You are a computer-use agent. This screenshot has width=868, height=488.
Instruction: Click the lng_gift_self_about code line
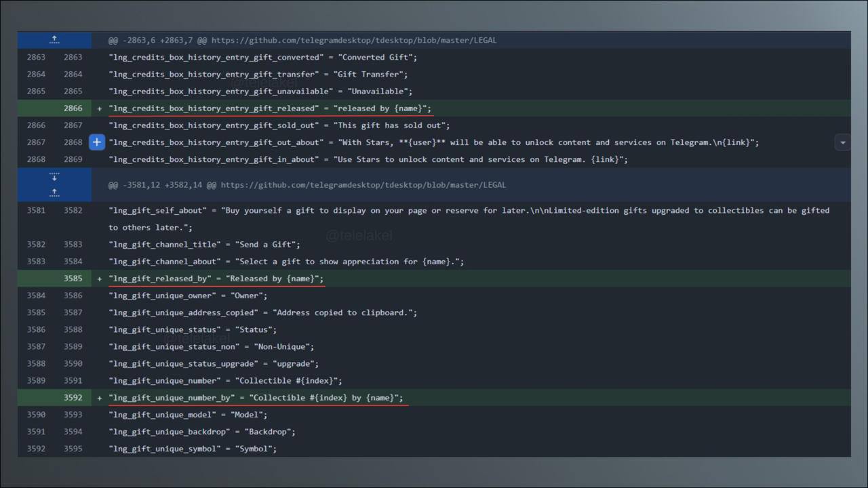pyautogui.click(x=469, y=219)
